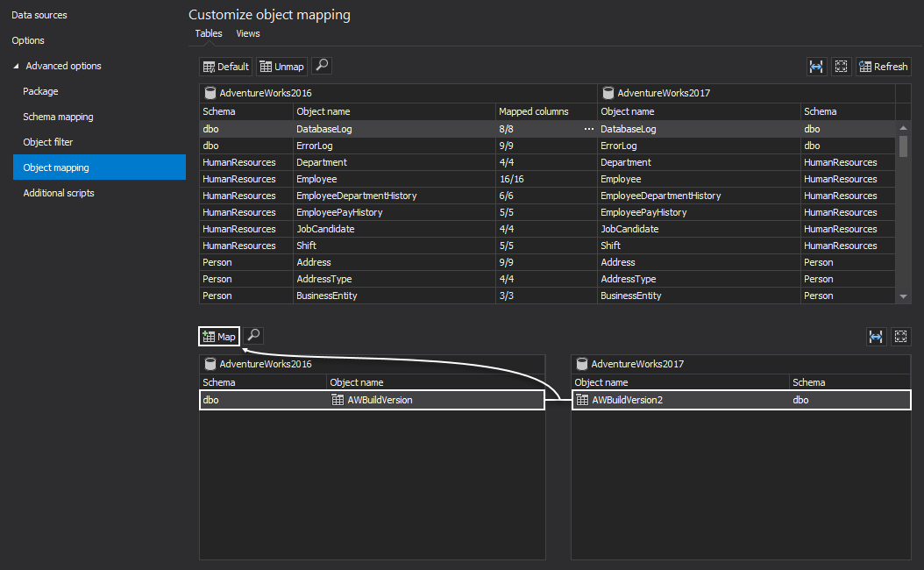Switch to the Views tab

(x=248, y=33)
